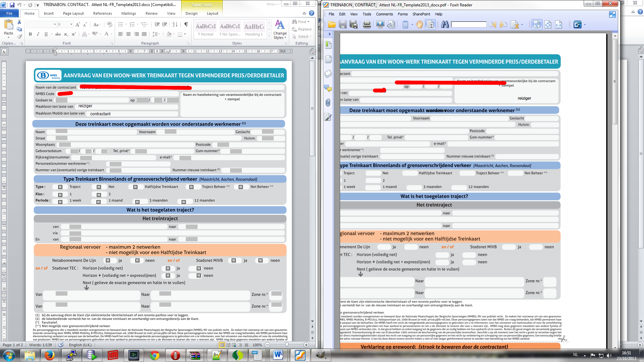Check the 3 maanden period checkbox
Viewport: 644px width, 362px height.
point(138,202)
